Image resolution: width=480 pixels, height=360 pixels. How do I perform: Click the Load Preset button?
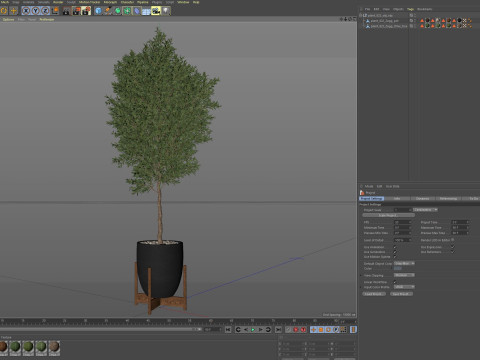(374, 294)
